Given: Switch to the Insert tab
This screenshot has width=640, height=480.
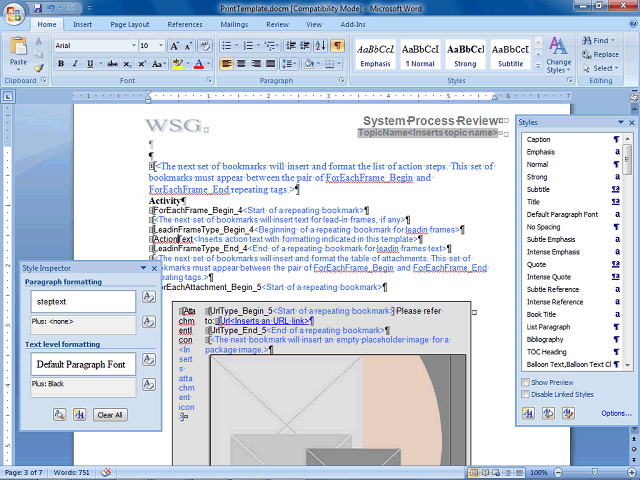Looking at the screenshot, I should coord(82,24).
